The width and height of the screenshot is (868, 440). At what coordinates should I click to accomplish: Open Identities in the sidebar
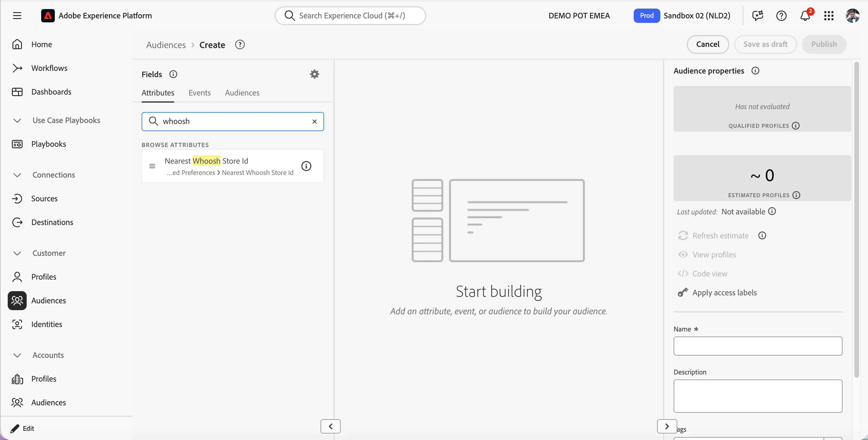(x=47, y=324)
